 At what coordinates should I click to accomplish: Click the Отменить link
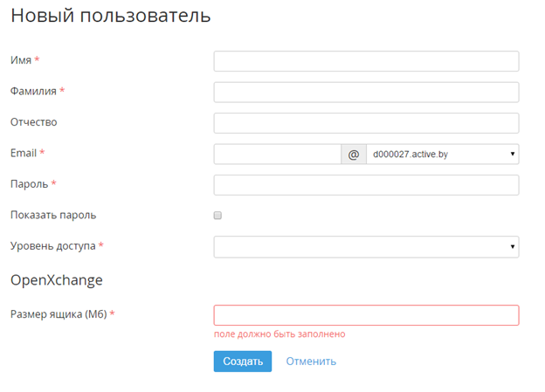pos(311,361)
